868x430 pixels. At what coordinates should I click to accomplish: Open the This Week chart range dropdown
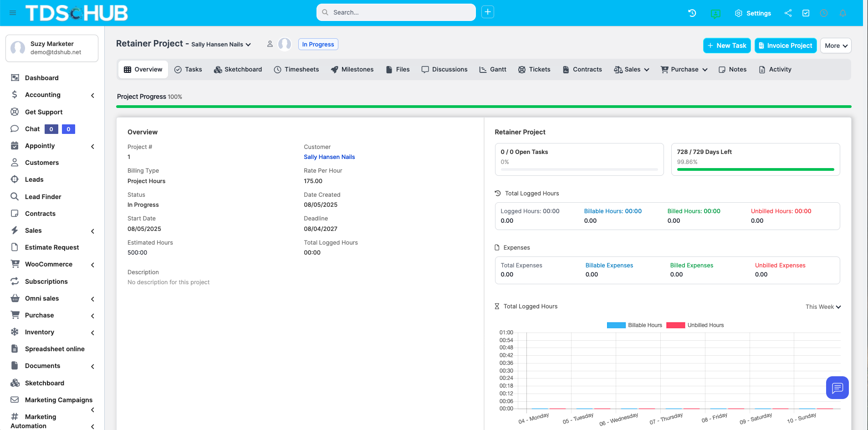pyautogui.click(x=822, y=307)
